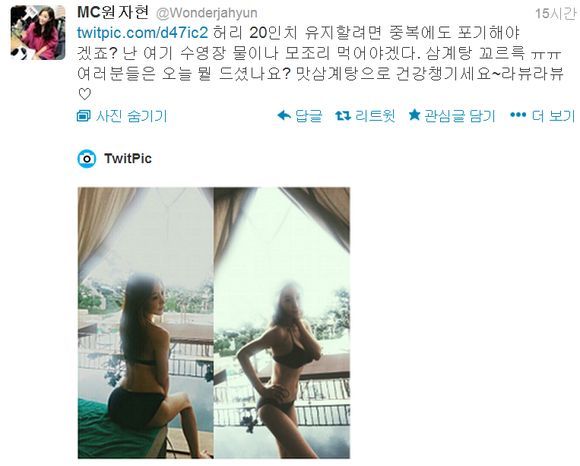Viewport: 580px width, 466px height.
Task: Open the MC원자현 profile avatar
Action: click(38, 32)
